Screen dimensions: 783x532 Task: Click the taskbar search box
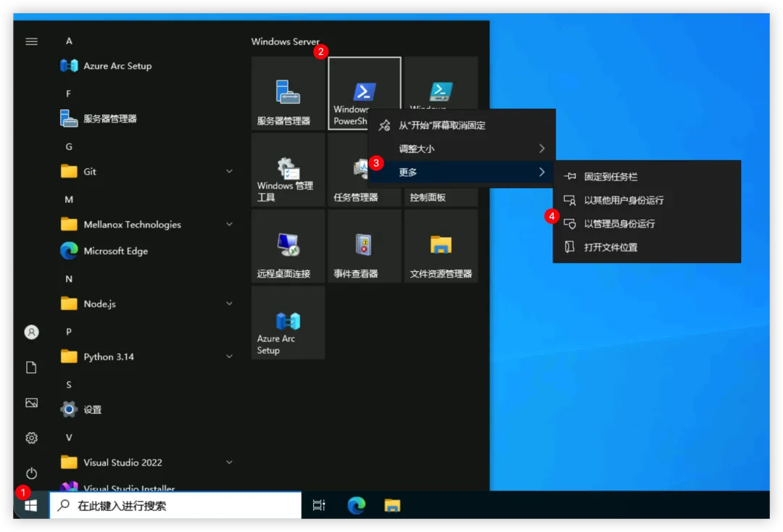(175, 505)
